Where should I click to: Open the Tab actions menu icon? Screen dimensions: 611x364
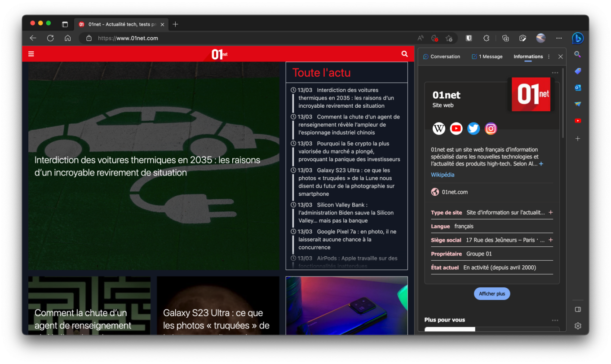65,24
